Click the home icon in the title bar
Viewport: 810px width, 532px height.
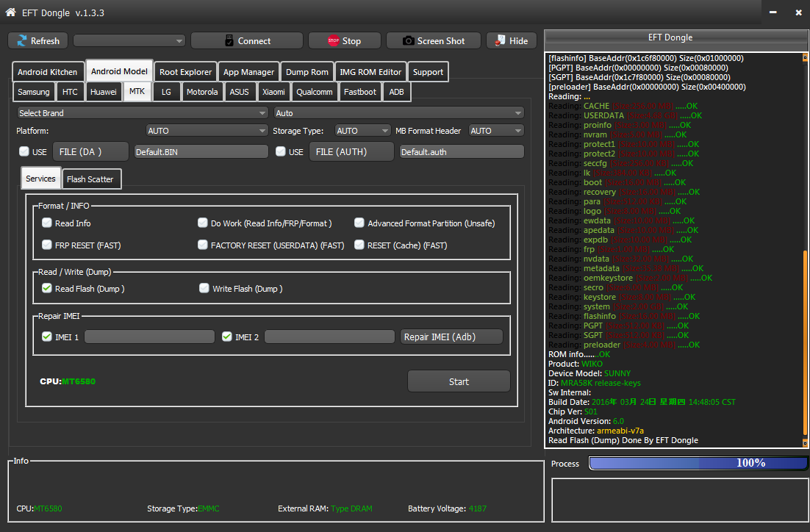click(10, 12)
